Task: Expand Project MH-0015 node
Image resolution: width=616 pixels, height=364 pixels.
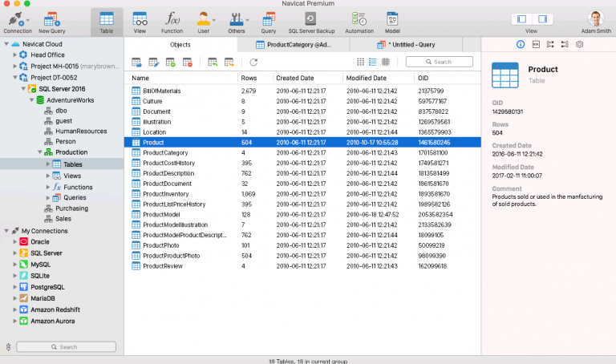Action: pyautogui.click(x=15, y=66)
